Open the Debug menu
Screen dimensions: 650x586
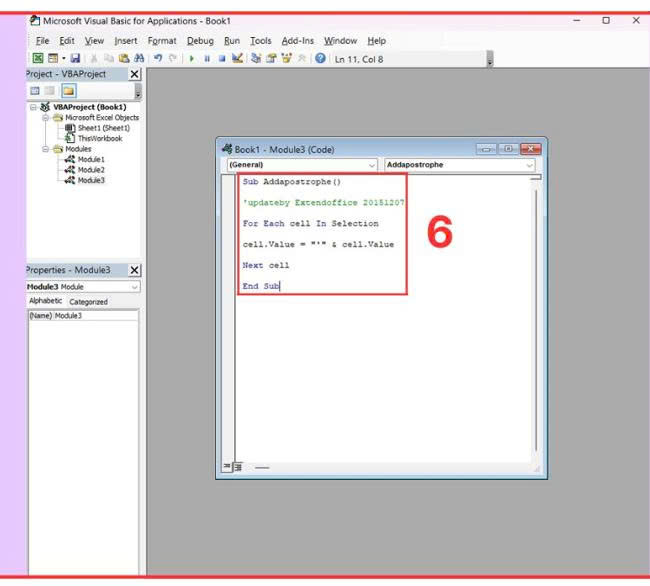point(200,41)
